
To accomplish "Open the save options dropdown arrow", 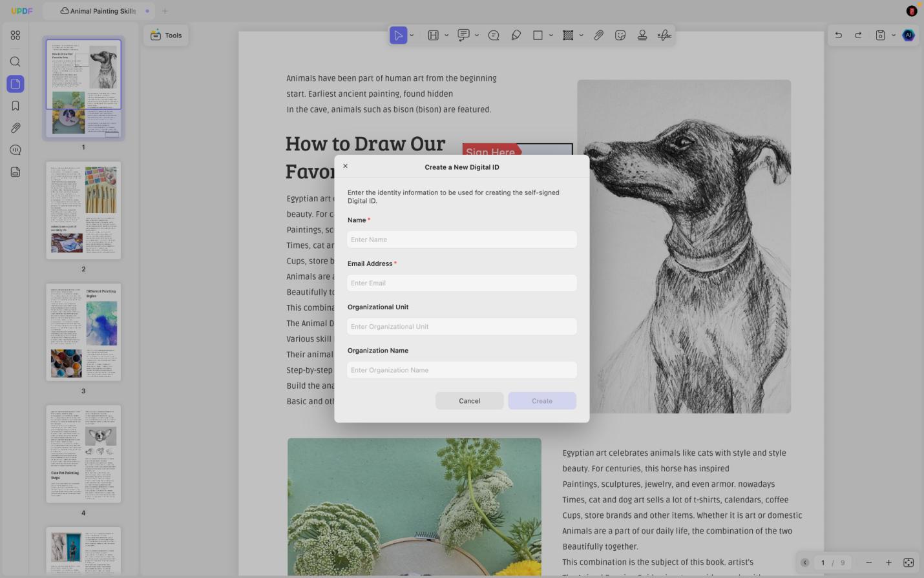I will [x=894, y=36].
